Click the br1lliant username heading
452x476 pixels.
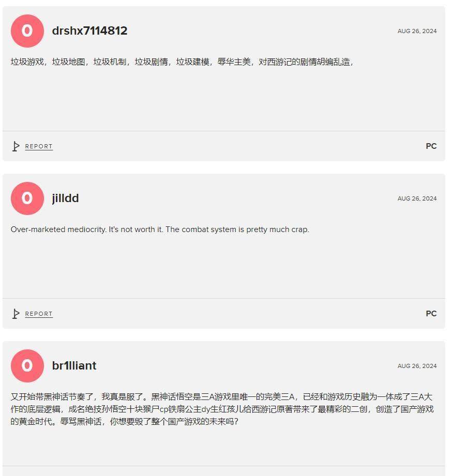[x=74, y=365]
